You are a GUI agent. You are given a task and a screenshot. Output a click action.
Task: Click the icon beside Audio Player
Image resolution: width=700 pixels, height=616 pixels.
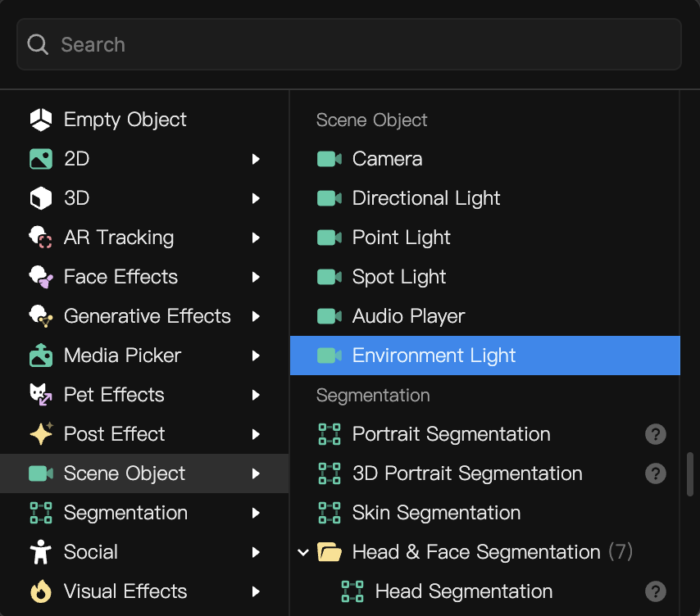(x=330, y=316)
